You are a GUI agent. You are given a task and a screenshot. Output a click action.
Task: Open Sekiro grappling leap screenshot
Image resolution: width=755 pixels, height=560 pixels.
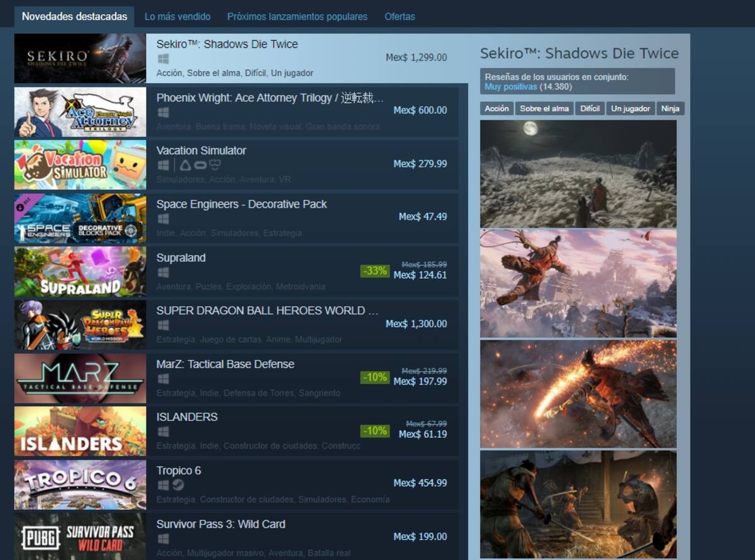(x=578, y=284)
